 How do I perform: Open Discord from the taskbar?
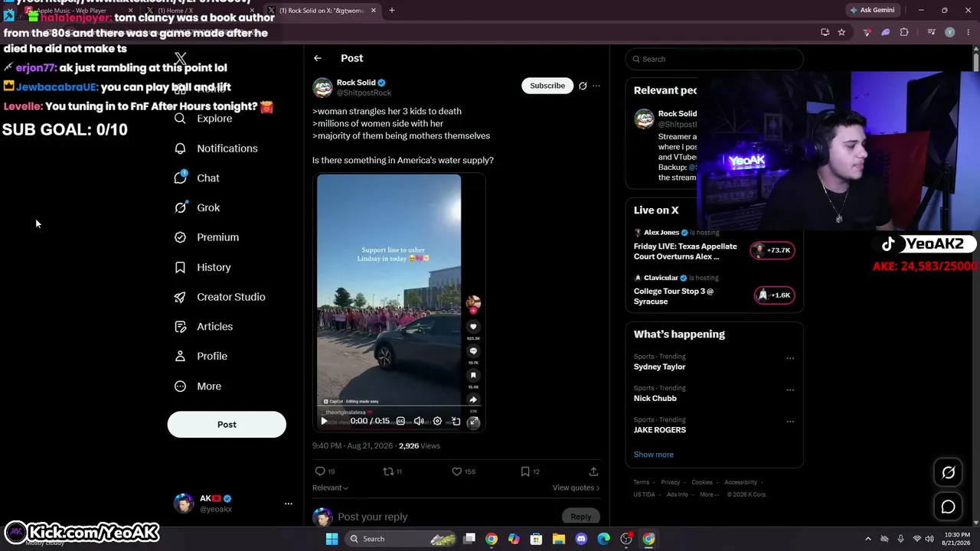[581, 539]
